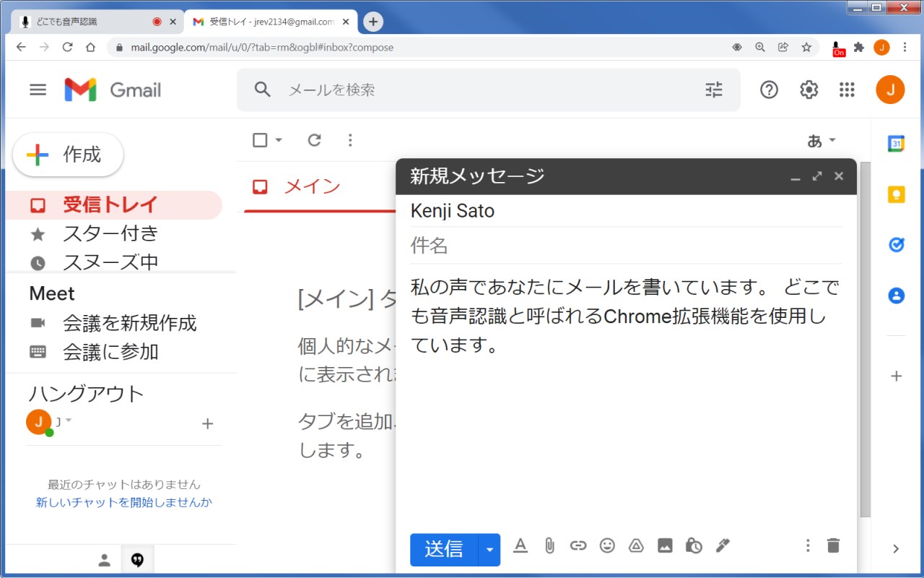Screen dimensions: 924x578
Task: Switch to the どこでも音声認識 browser tab
Action: coord(98,22)
